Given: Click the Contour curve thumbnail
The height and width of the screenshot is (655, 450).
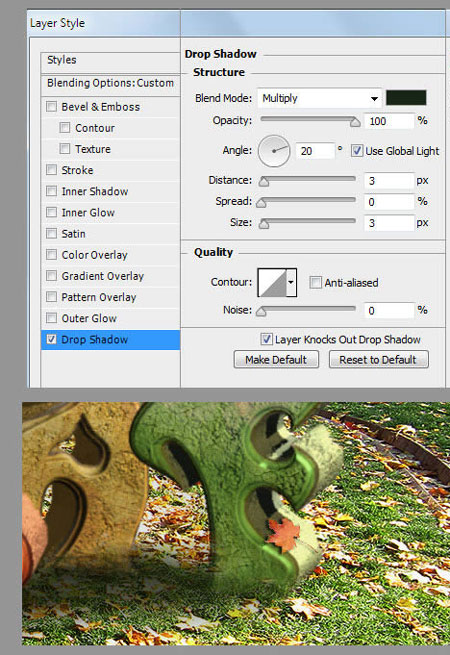Looking at the screenshot, I should click(272, 282).
